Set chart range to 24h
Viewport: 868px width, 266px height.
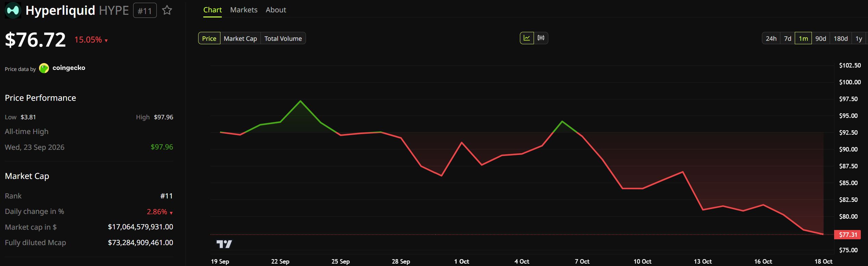[x=771, y=38]
